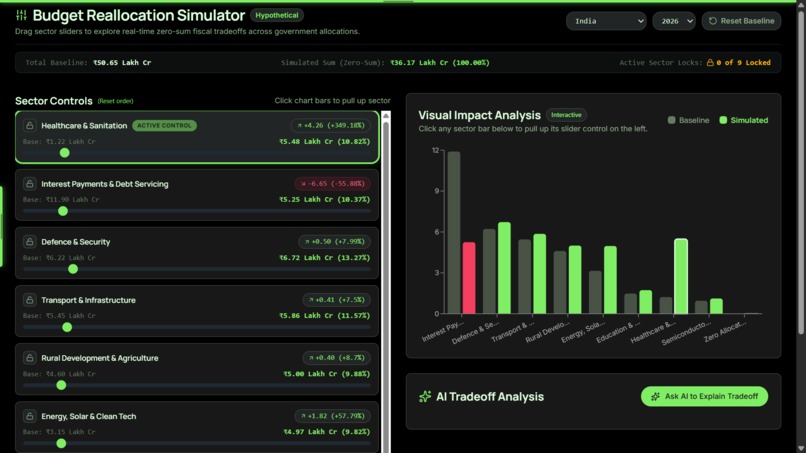Screen dimensions: 806x453
Task: Click the sector list scrollbar up arrow
Action: (x=386, y=115)
